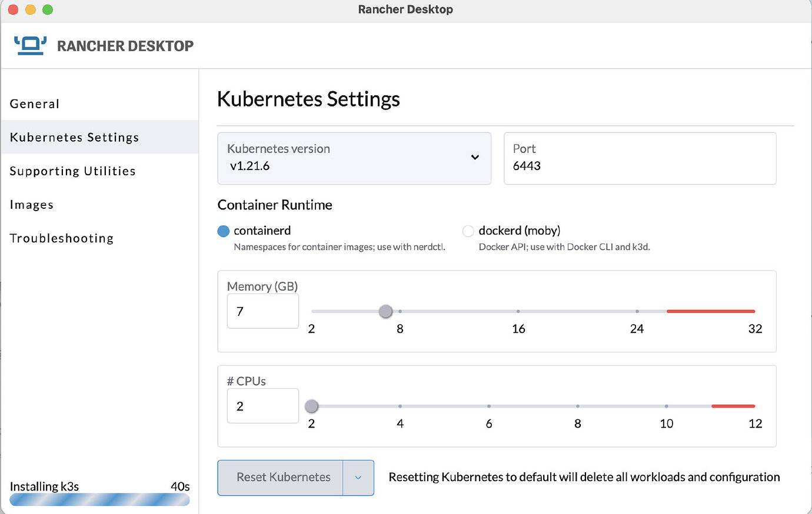812x514 pixels.
Task: Open the Troubleshooting page
Action: click(62, 238)
